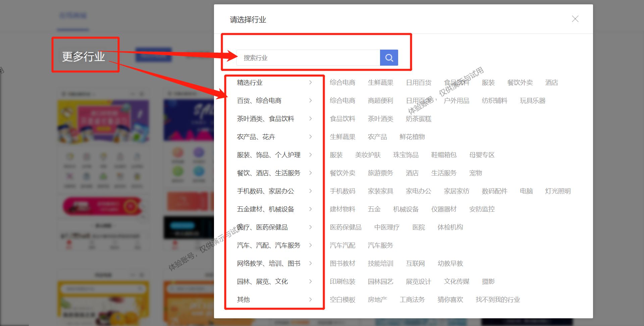Expand the 其他 category chevron
The height and width of the screenshot is (326, 644).
click(x=311, y=300)
